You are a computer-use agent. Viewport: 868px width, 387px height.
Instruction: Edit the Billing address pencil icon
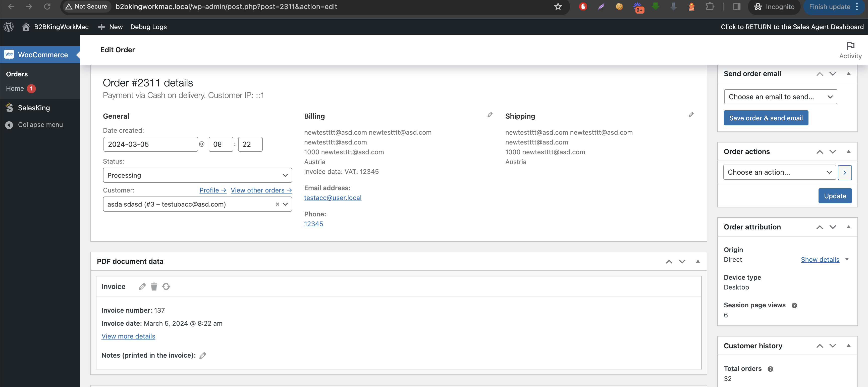click(490, 115)
